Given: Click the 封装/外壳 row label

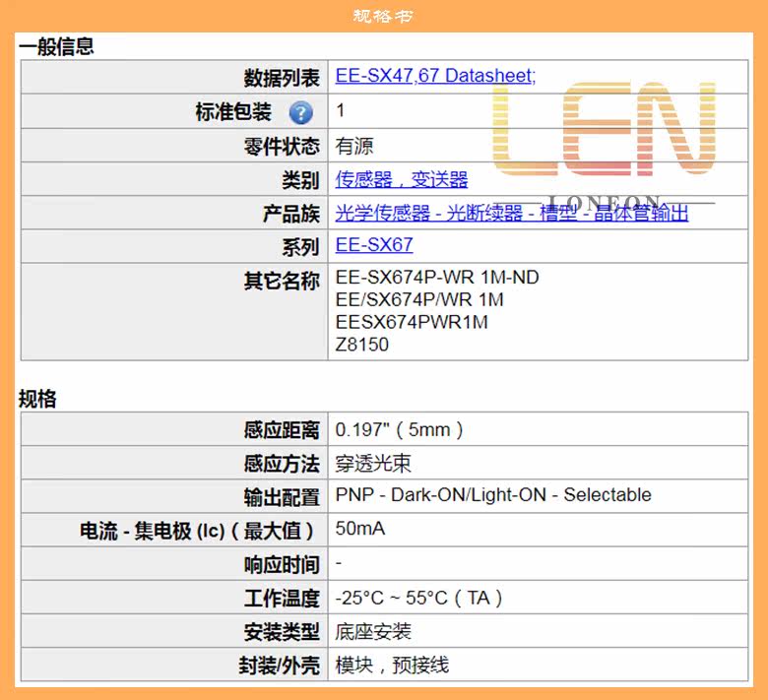Looking at the screenshot, I should pyautogui.click(x=280, y=666).
